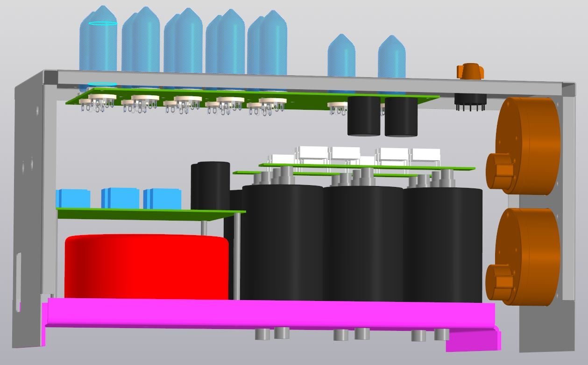Select the green PCB above the red transformer
The image size is (588, 365).
coord(149,214)
